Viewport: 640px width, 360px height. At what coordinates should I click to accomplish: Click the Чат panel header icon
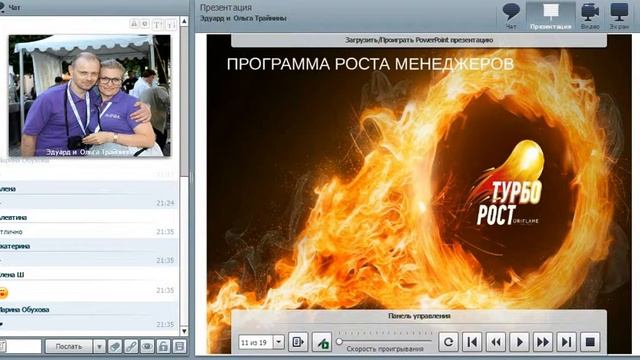coord(2,7)
